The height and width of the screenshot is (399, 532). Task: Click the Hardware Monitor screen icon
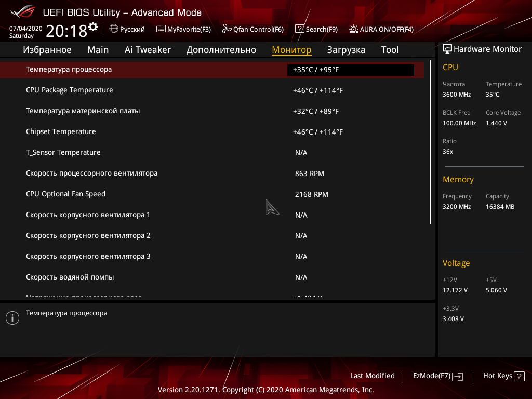pos(447,49)
